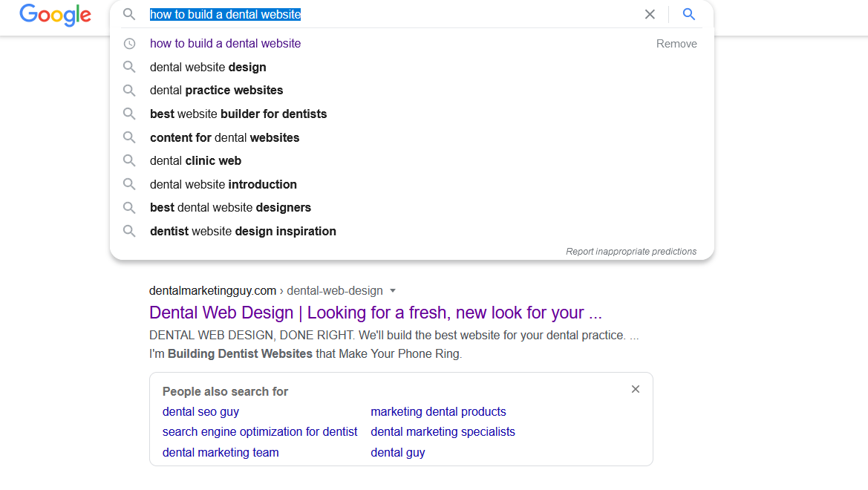Click 'dental seo guy' related search

point(200,412)
